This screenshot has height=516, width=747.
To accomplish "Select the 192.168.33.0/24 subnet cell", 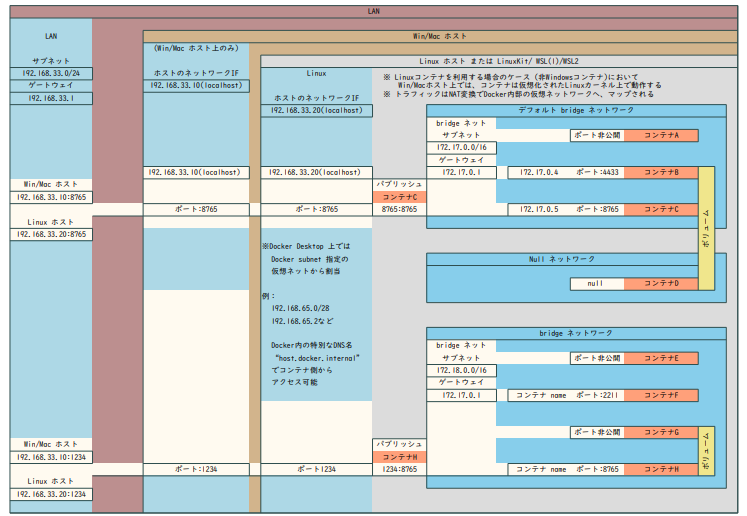I will 51,74.
